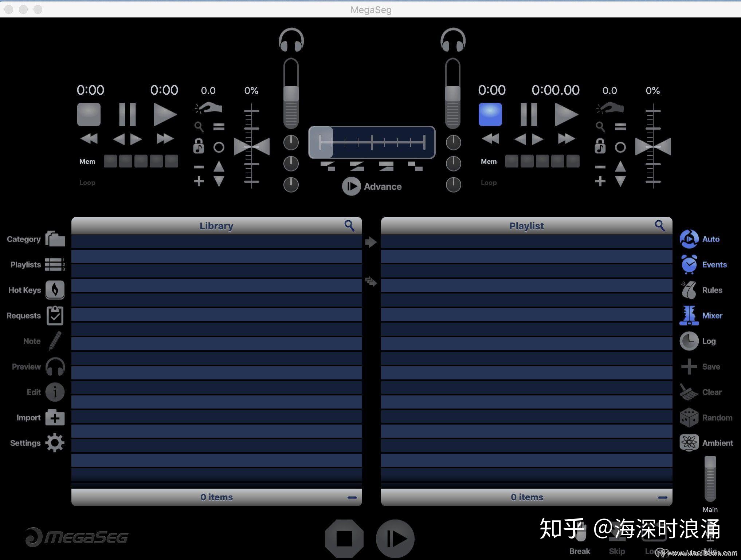Click the Main volume slider
741x560 pixels.
point(710,479)
